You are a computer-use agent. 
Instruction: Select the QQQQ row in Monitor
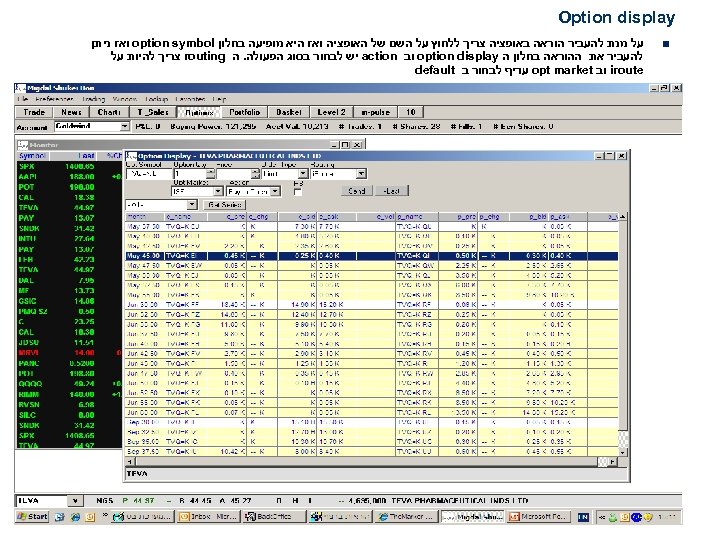click(x=69, y=384)
